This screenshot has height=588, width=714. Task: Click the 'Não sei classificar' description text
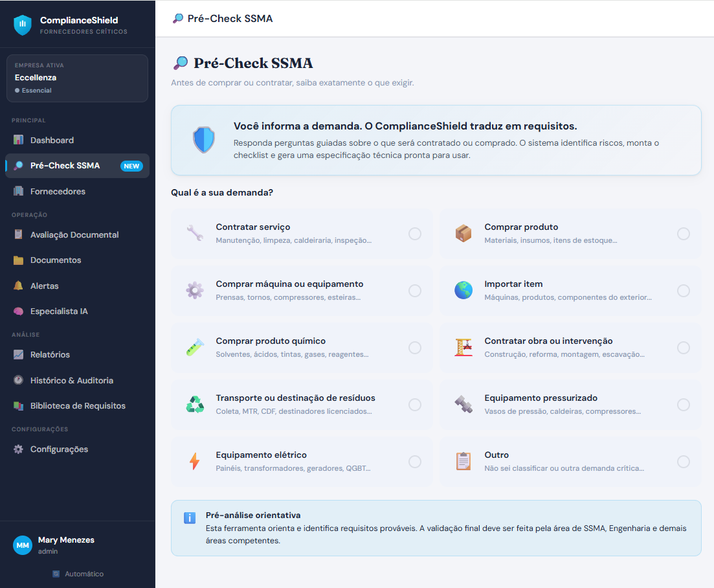coord(564,468)
